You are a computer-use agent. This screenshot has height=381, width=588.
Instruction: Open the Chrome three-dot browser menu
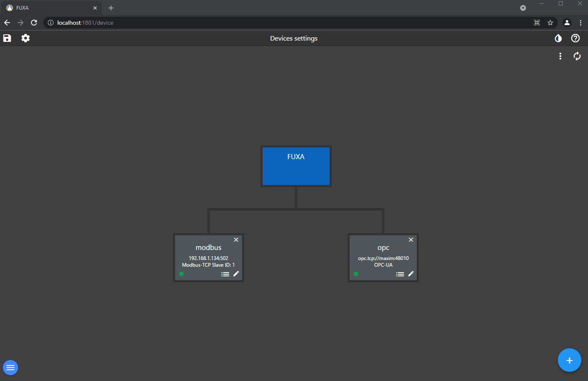coord(580,23)
